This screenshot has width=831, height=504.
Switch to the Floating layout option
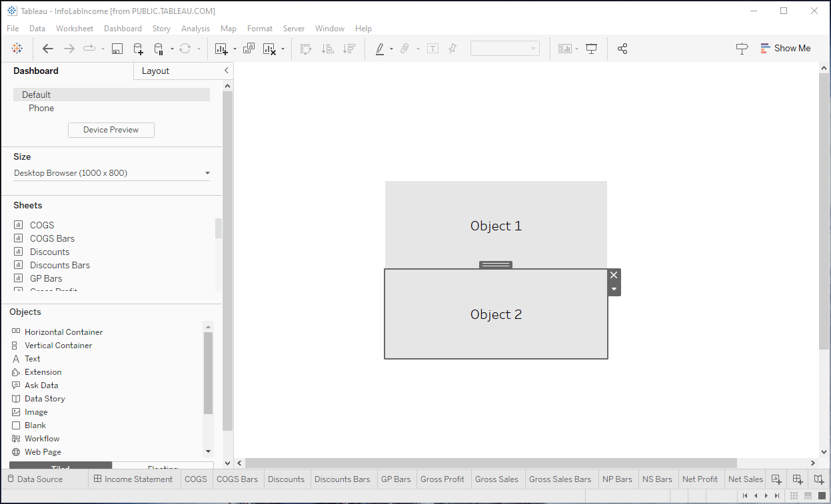(163, 467)
